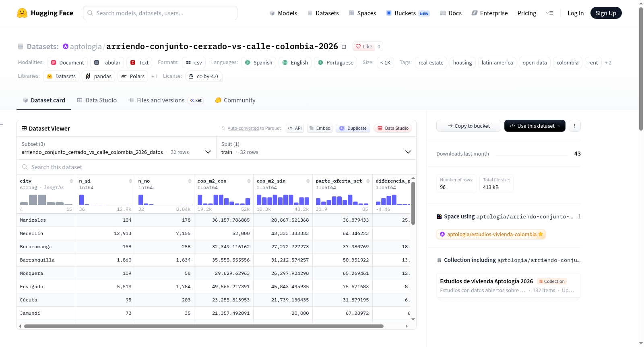Open the Files and versions tab

click(x=166, y=100)
